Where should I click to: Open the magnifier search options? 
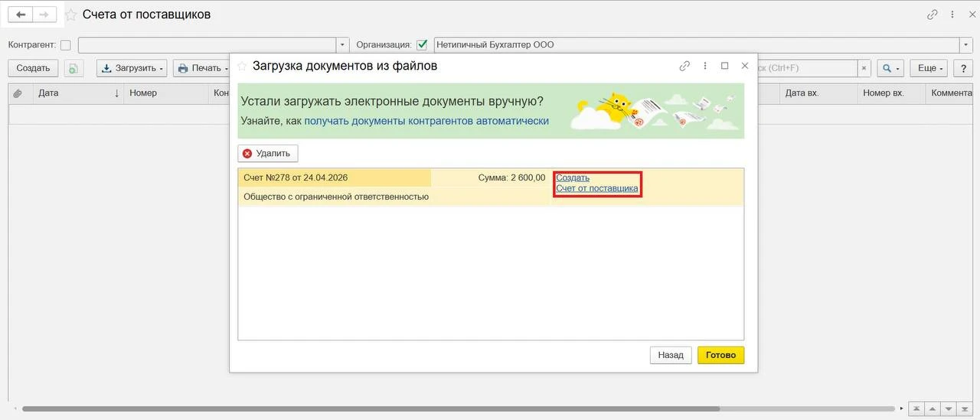pos(890,68)
